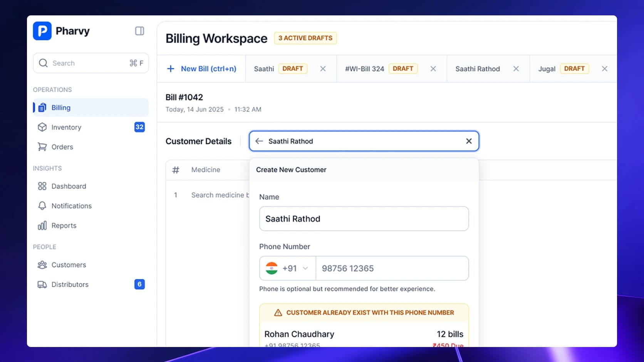This screenshot has height=362, width=644.
Task: Click the Pharvy logo icon
Action: point(42,31)
